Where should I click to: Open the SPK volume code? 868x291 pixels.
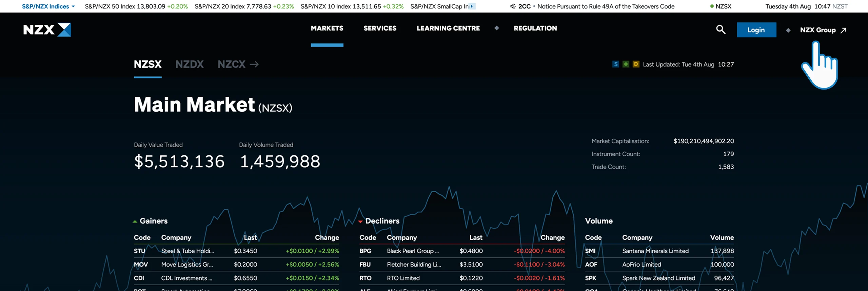(x=590, y=278)
